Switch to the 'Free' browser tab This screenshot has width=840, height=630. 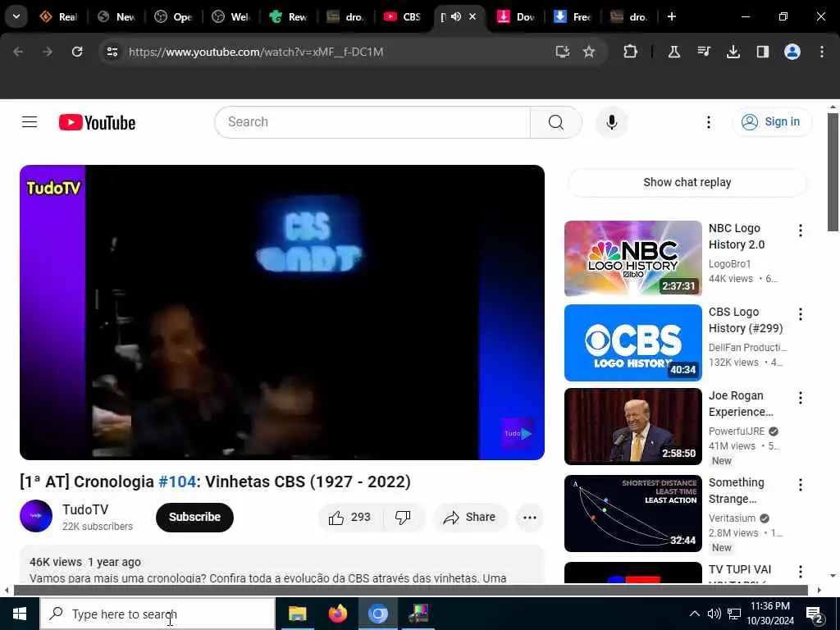coord(572,16)
